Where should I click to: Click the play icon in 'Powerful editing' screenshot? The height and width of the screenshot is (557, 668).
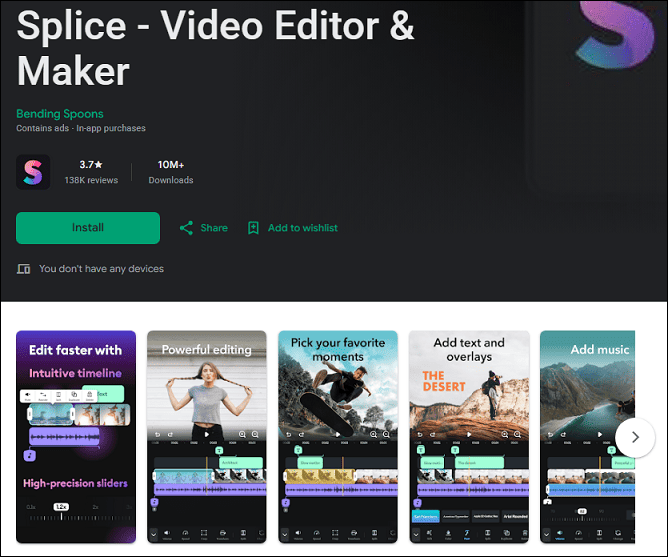tap(207, 434)
